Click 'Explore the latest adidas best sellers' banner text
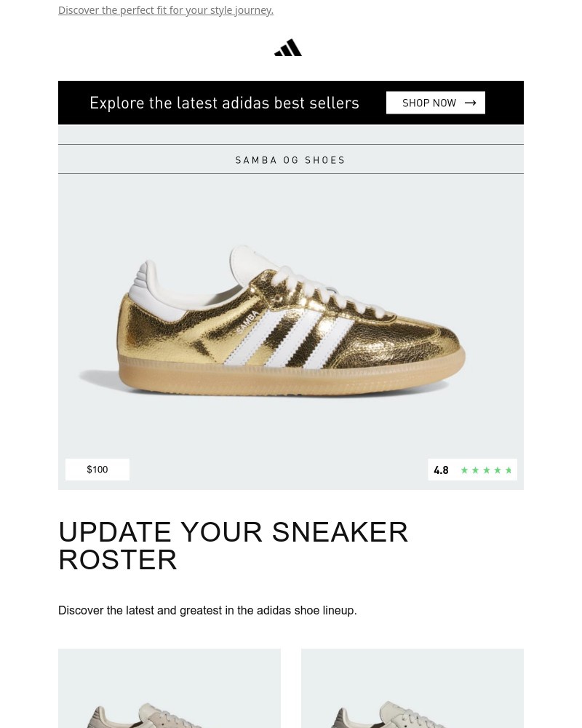This screenshot has height=728, width=582. [224, 103]
